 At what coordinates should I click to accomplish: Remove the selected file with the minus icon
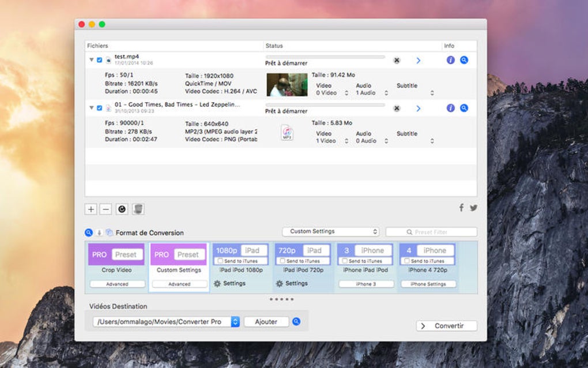click(x=105, y=209)
